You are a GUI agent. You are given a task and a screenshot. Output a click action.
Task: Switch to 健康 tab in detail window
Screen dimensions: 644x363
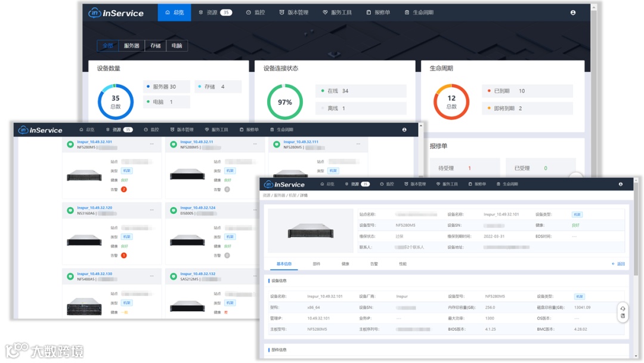(345, 264)
